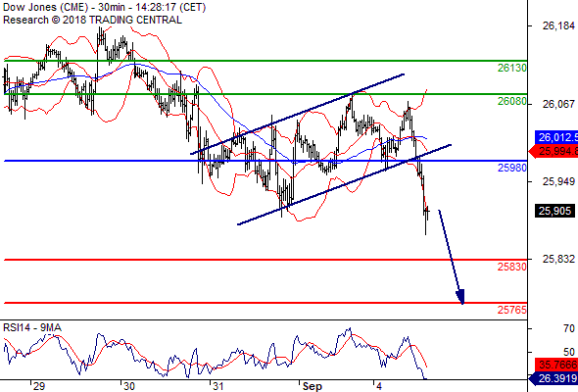This screenshot has height=392, width=578.
Task: Click the 26130 resistance level label
Action: tap(511, 68)
